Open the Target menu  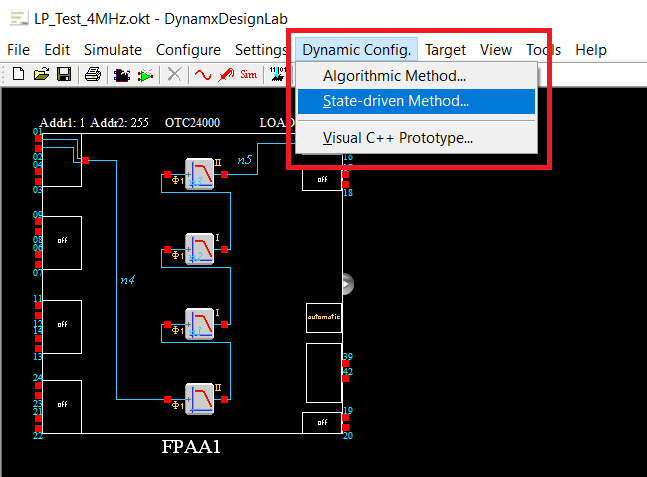click(x=445, y=49)
